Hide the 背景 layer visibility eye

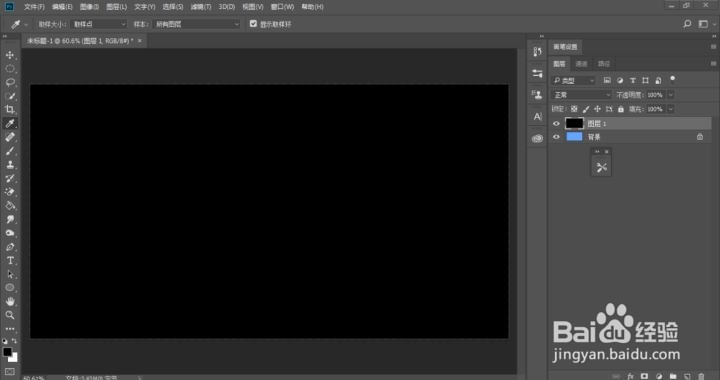coord(556,137)
